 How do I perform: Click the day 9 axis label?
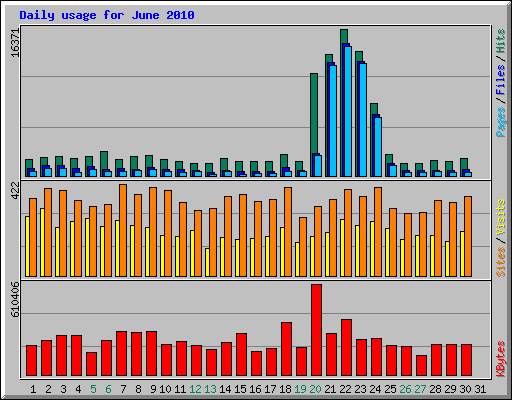click(153, 389)
